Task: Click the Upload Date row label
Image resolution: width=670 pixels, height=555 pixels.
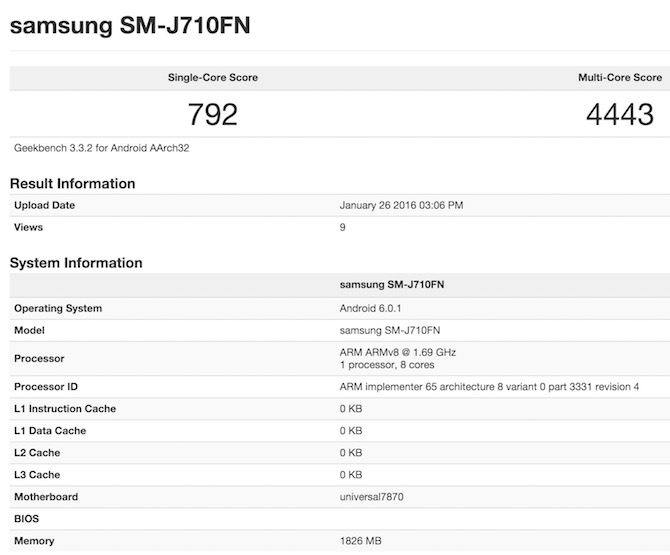Action: coord(45,205)
